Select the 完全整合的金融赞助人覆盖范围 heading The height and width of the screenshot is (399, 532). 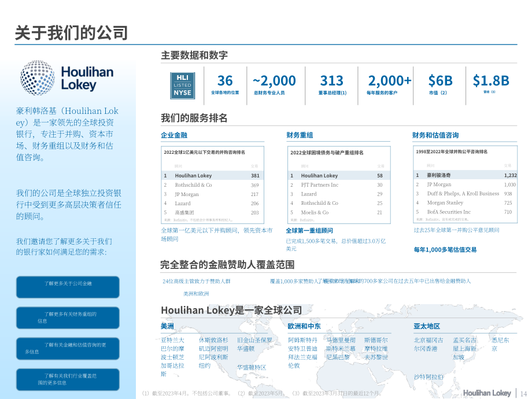click(x=227, y=265)
